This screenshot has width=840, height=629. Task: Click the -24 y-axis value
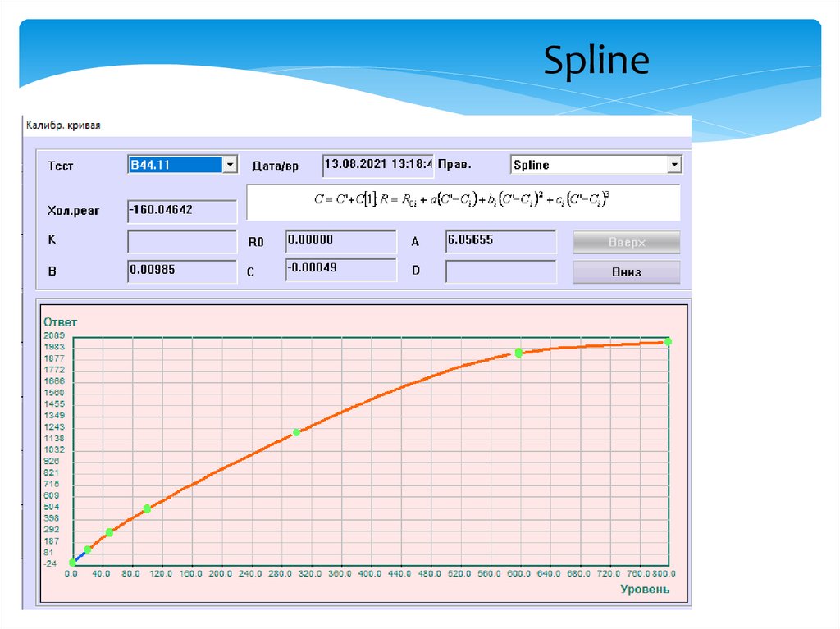[x=50, y=563]
